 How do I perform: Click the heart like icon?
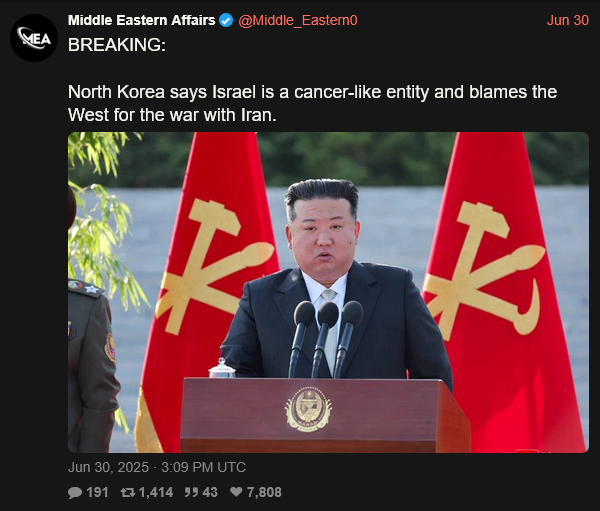(x=236, y=492)
